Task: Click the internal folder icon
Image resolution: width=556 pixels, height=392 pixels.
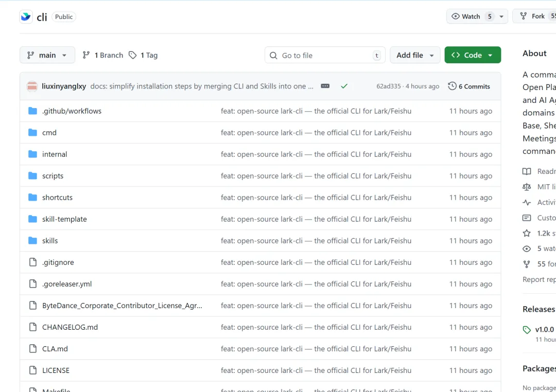Action: point(32,154)
